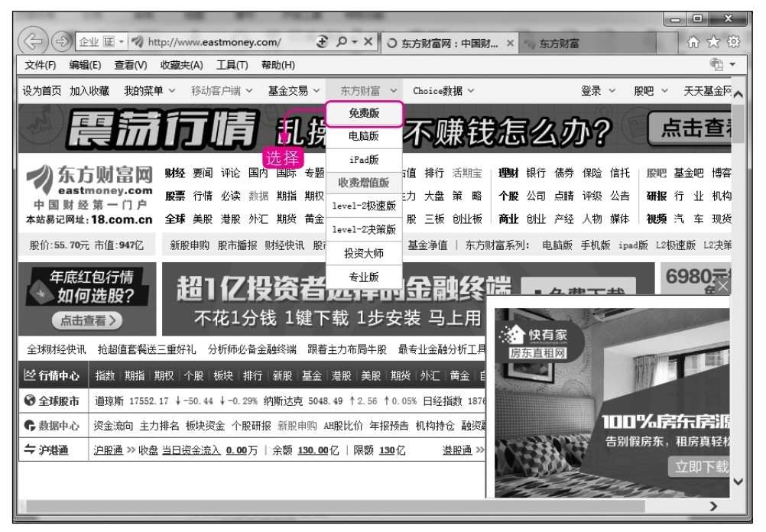766x532 pixels.
Task: Open the 收藏夹(A) menu
Action: pos(182,65)
